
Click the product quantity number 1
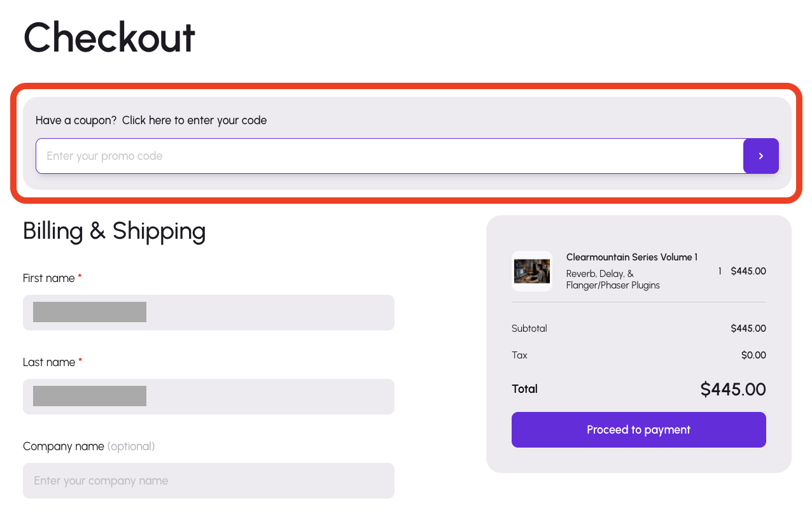(720, 271)
